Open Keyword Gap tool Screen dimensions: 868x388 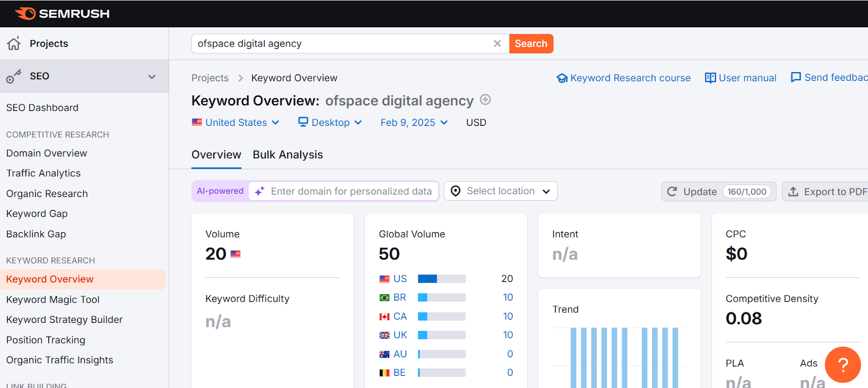point(37,214)
